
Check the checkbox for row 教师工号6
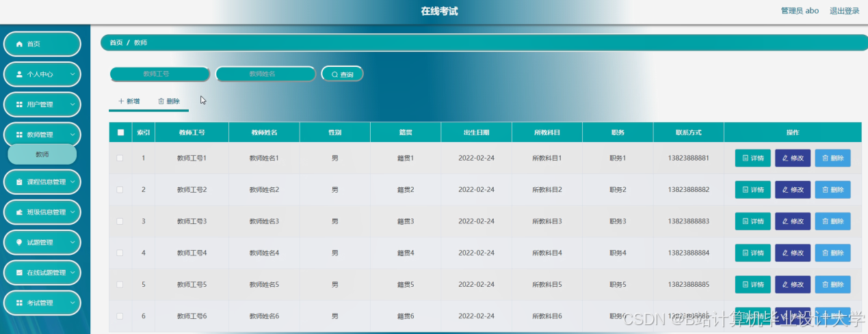pyautogui.click(x=120, y=316)
